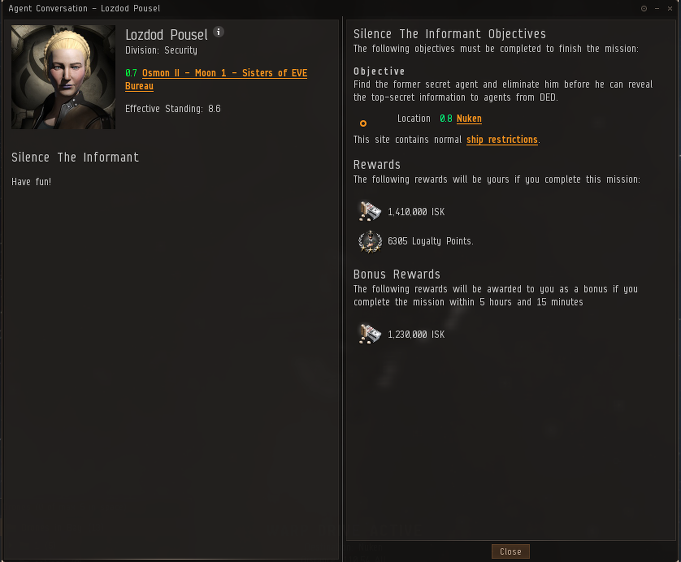Click the orange objective status circle icon
Image resolution: width=681 pixels, height=562 pixels.
click(x=363, y=123)
